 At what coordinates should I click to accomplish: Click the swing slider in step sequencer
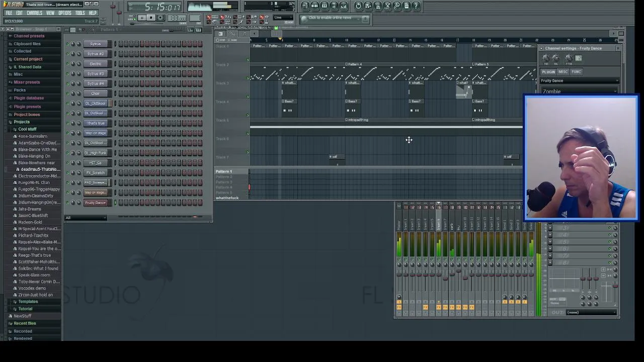[176, 31]
